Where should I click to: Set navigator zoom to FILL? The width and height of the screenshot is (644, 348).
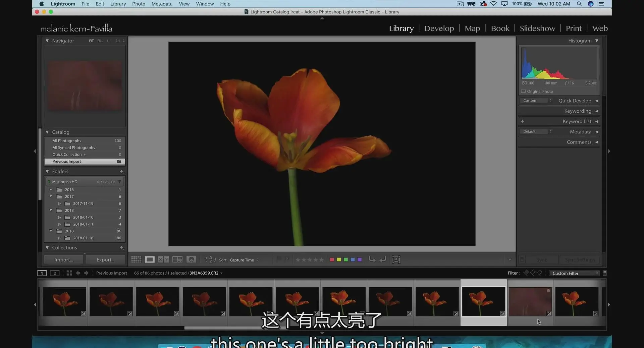(100, 41)
